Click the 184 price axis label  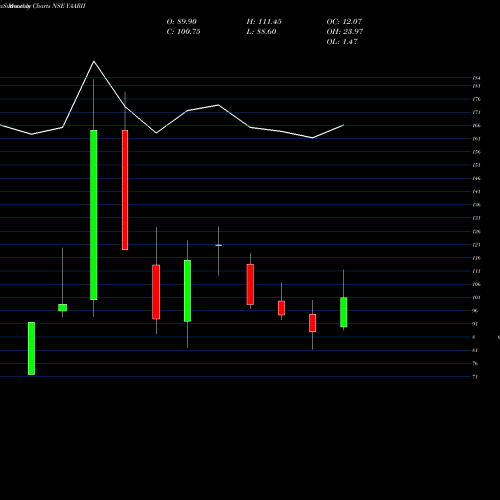click(477, 78)
